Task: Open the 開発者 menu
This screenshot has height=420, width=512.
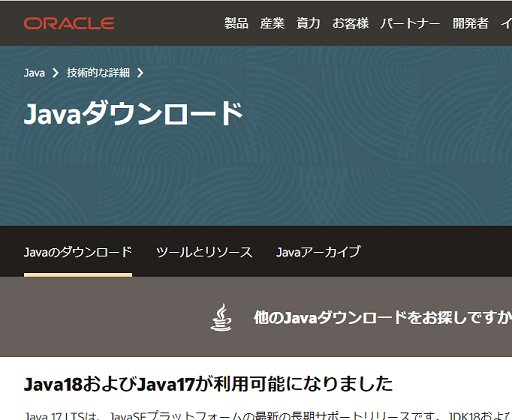Action: coord(470,23)
